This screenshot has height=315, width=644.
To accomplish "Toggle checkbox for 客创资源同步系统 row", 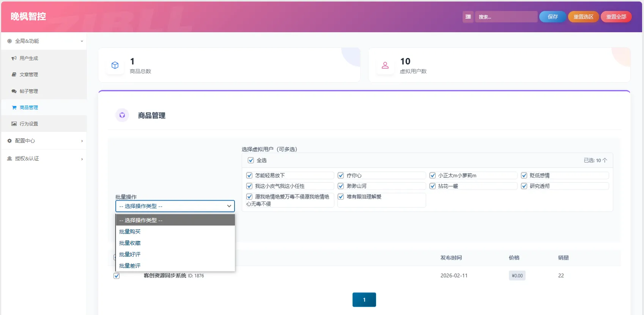I will [117, 276].
